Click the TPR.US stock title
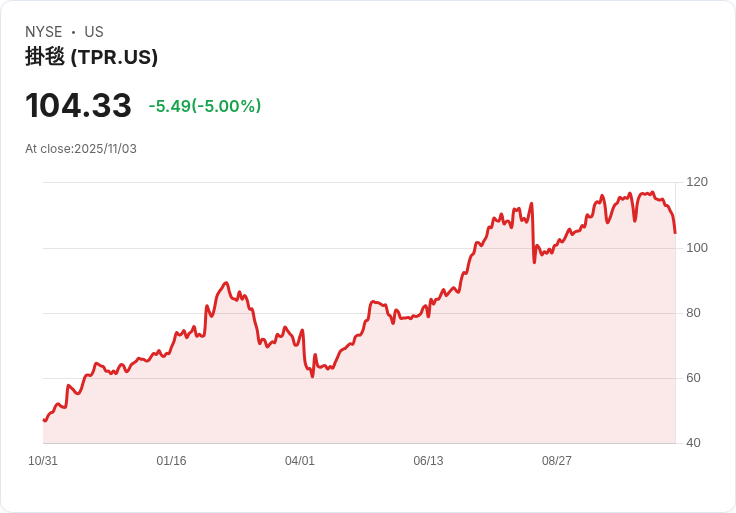This screenshot has width=736, height=513. (91, 57)
